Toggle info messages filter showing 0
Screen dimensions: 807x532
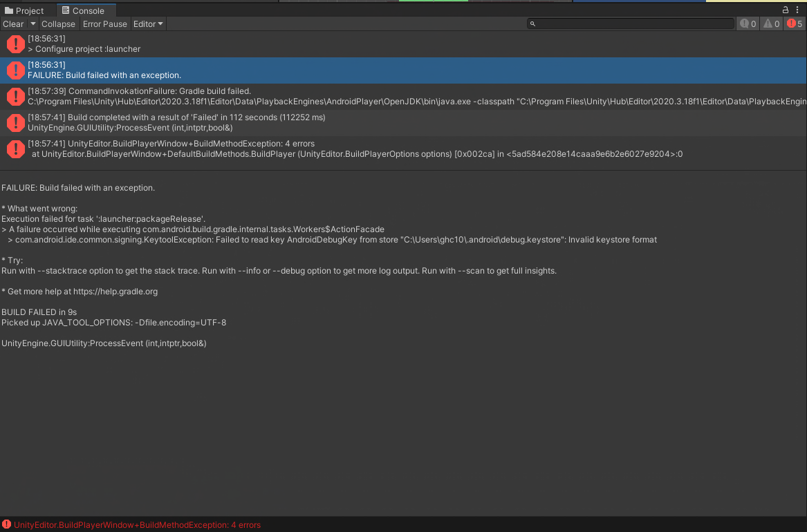[x=748, y=23]
